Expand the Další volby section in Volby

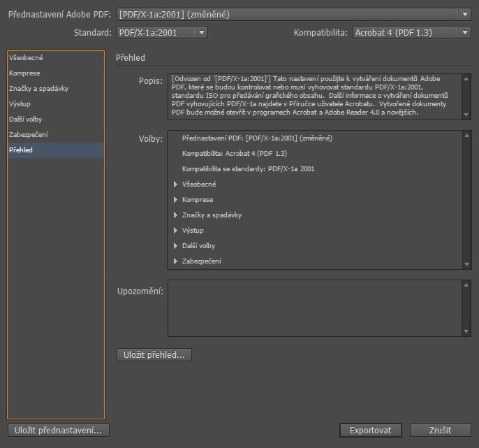click(176, 245)
